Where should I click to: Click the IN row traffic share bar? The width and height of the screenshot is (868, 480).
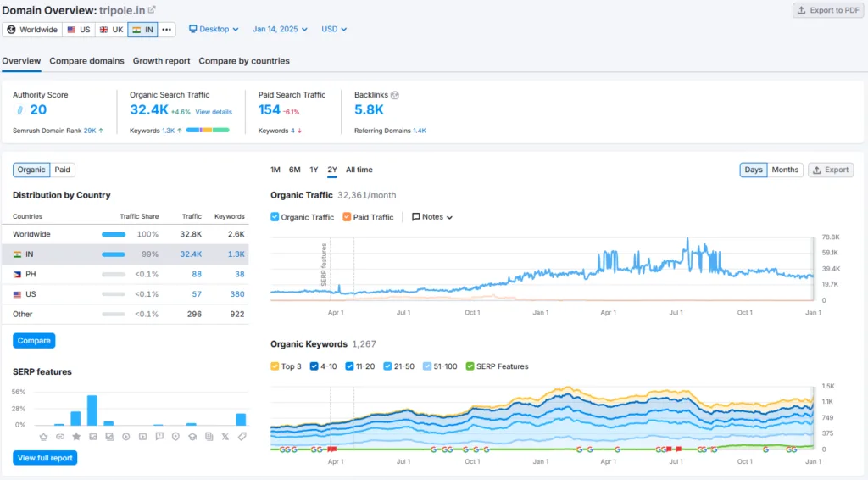point(114,254)
